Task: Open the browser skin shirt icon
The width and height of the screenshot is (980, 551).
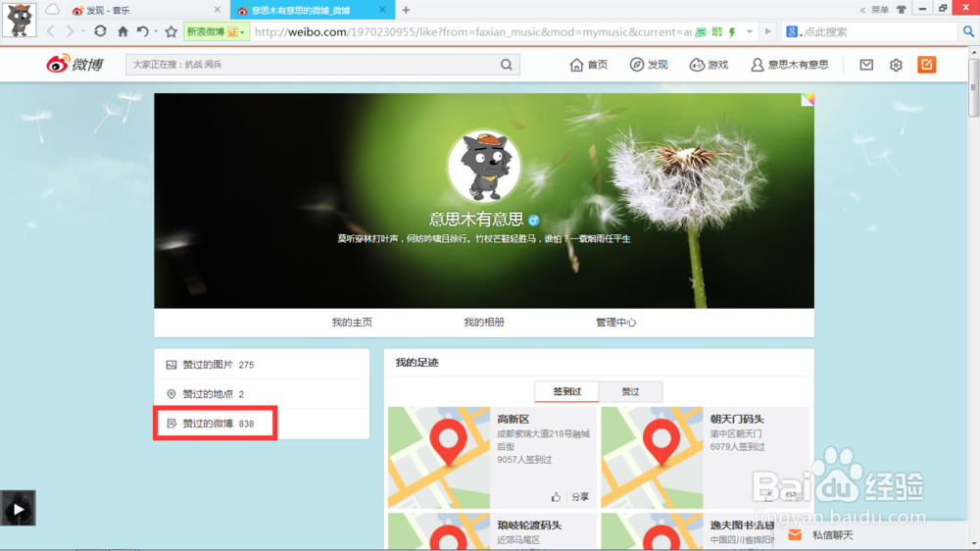Action: [x=902, y=10]
